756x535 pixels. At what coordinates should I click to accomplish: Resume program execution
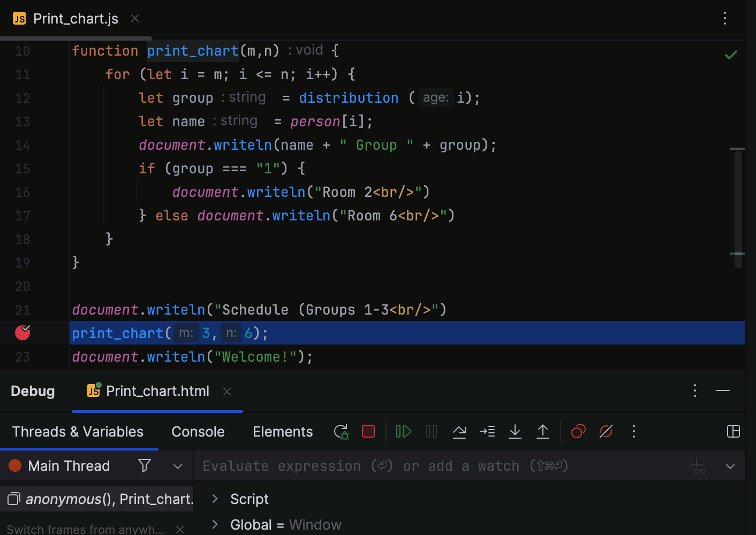click(403, 431)
